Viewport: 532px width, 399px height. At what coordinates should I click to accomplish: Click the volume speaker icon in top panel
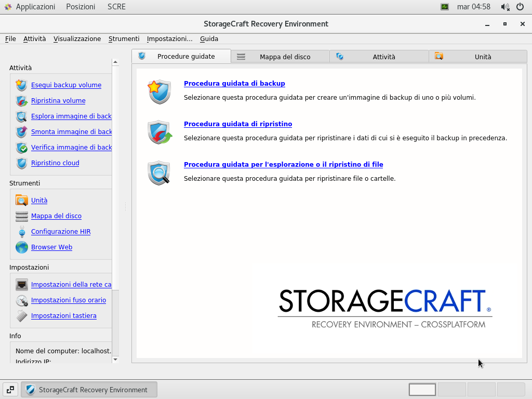point(505,7)
